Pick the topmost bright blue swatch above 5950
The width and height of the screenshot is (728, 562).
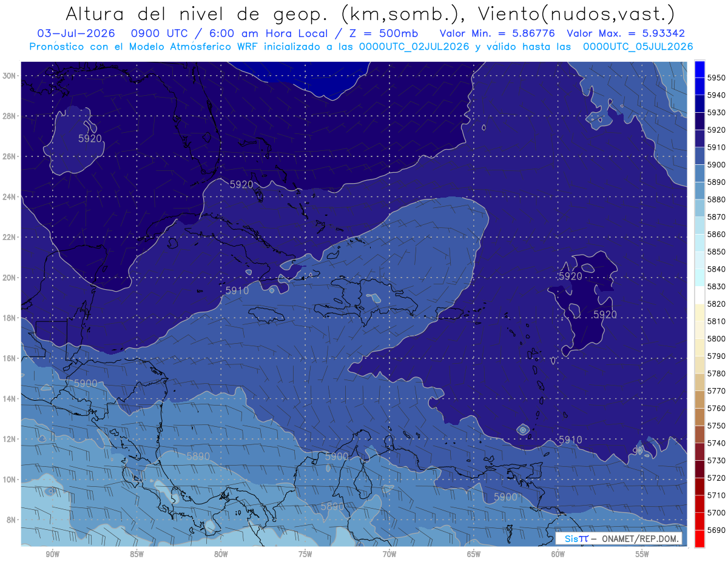click(x=699, y=69)
